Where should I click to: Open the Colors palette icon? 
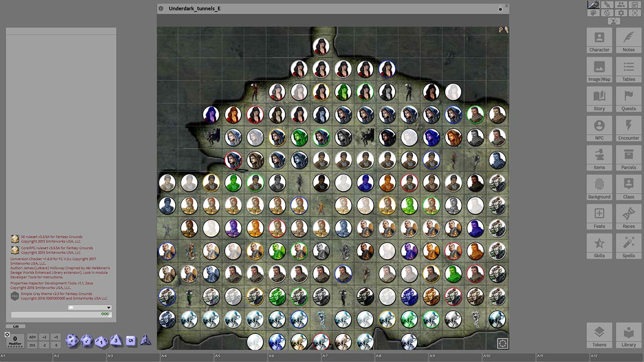point(594,13)
